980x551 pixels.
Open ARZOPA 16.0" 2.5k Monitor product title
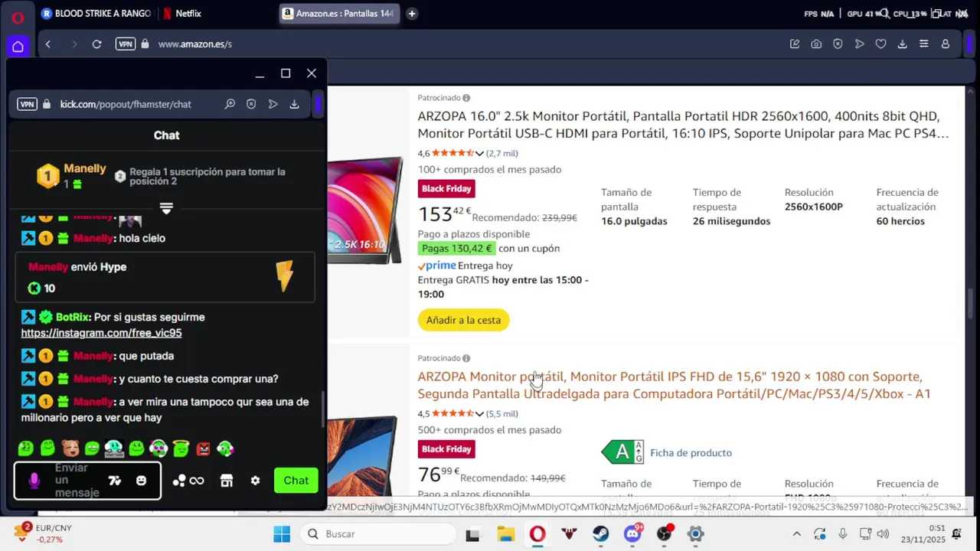(683, 125)
